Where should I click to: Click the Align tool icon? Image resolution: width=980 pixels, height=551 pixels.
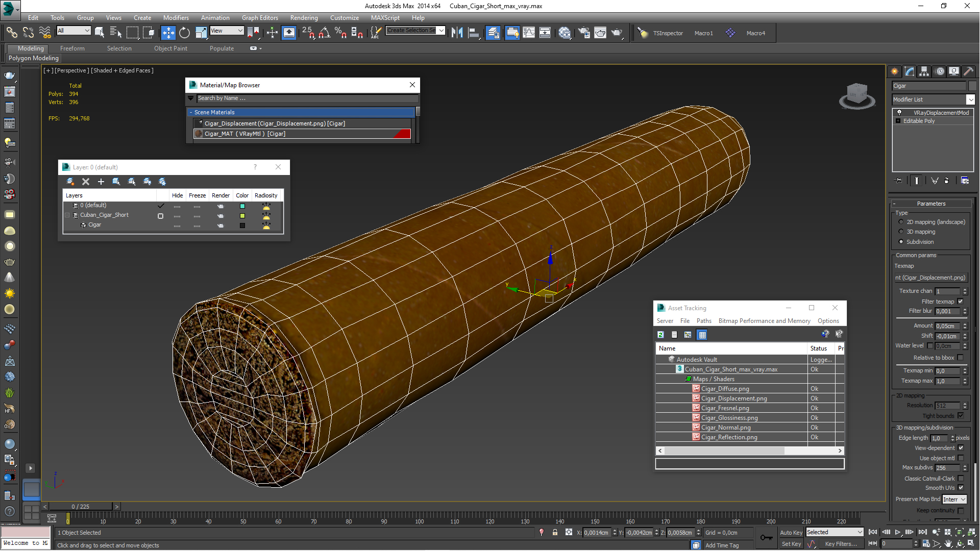[474, 33]
